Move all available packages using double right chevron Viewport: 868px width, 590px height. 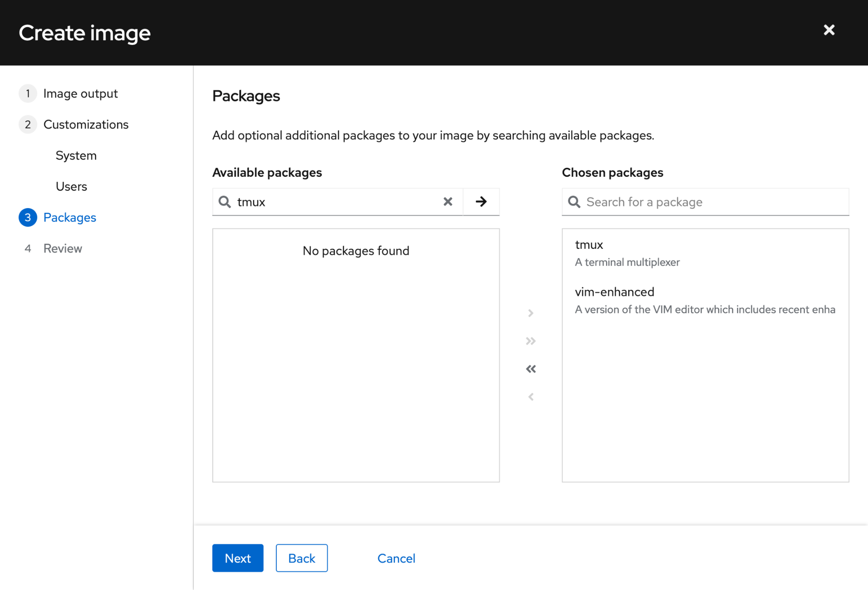(530, 340)
